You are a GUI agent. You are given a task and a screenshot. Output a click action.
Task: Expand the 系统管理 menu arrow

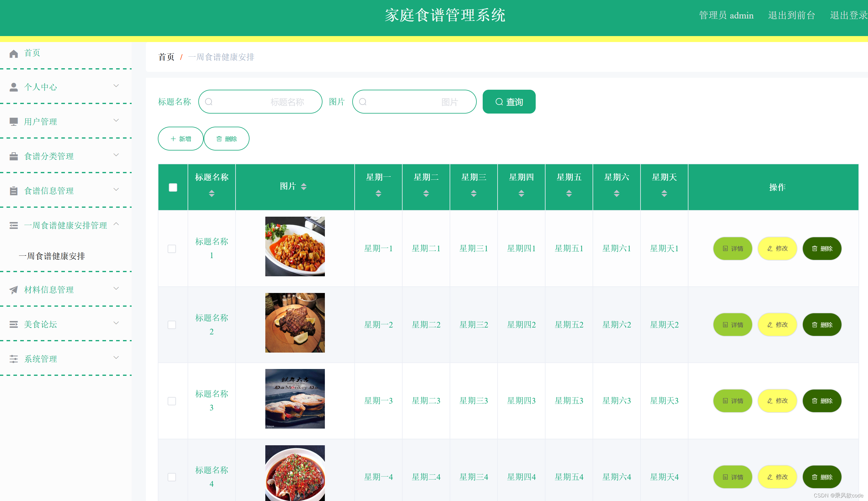click(x=116, y=358)
